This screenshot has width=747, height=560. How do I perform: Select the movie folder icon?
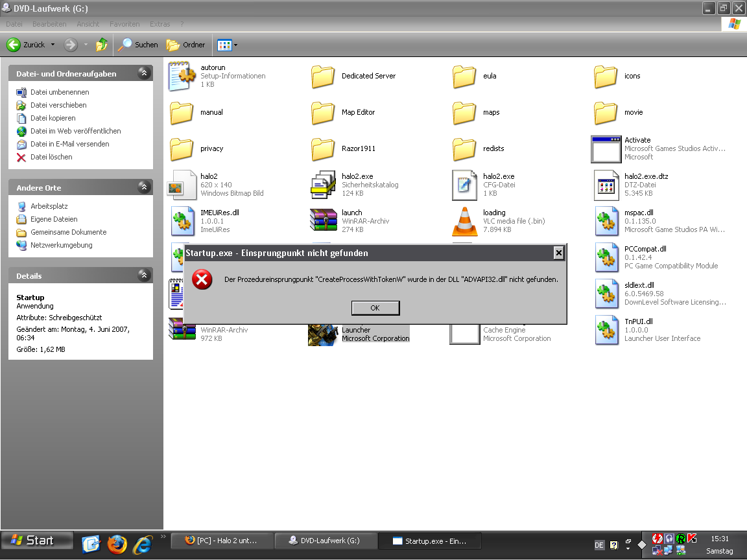(x=606, y=113)
